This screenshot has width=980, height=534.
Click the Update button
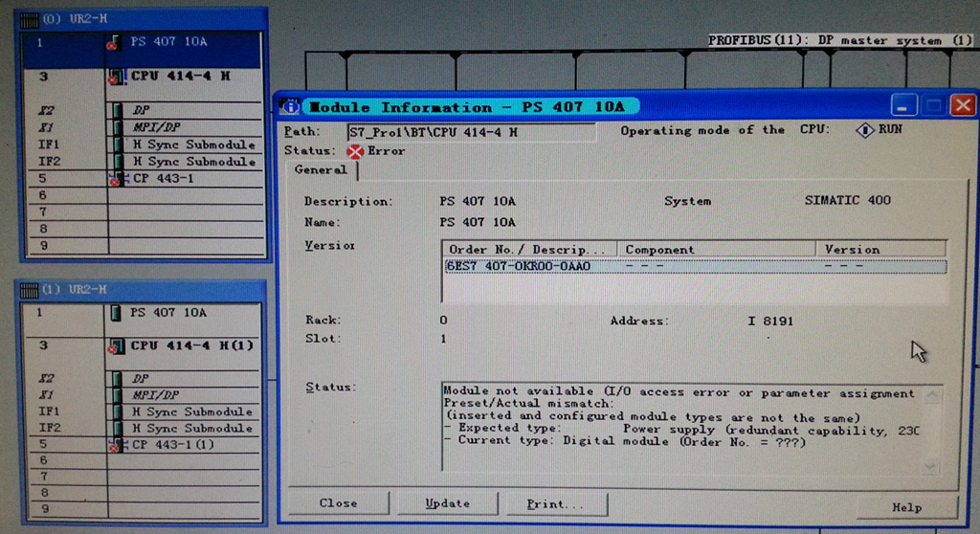[448, 503]
